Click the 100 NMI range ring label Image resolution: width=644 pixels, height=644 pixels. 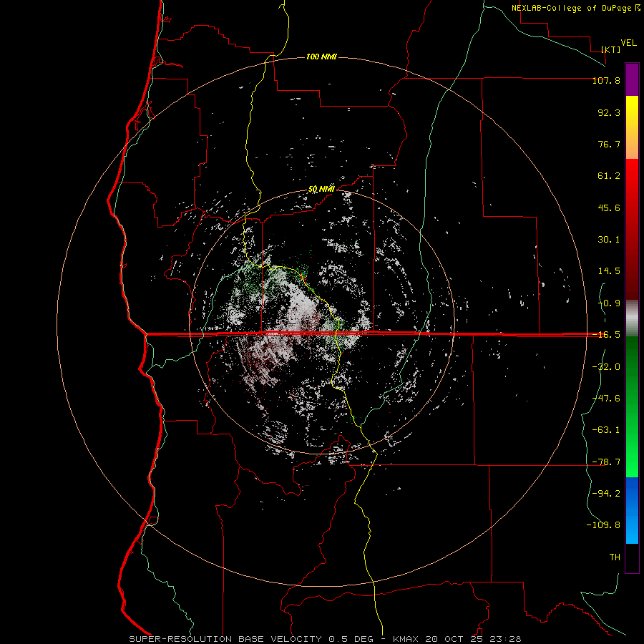point(321,57)
